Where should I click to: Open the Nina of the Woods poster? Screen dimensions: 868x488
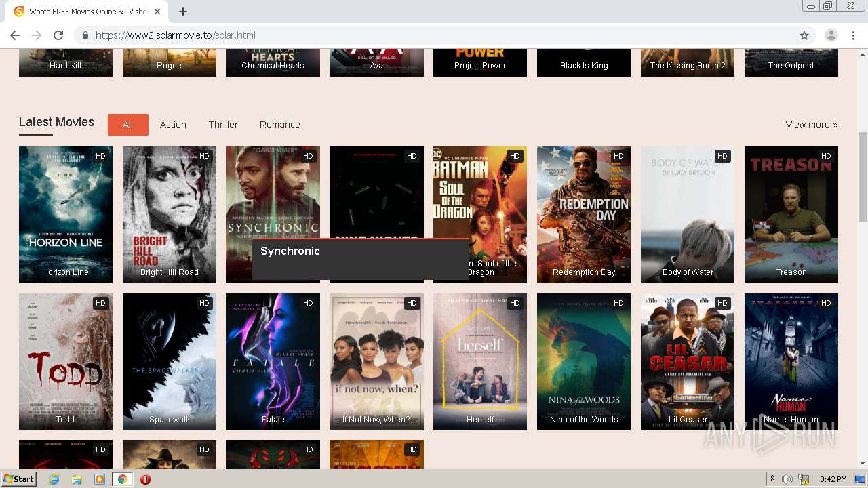(584, 362)
